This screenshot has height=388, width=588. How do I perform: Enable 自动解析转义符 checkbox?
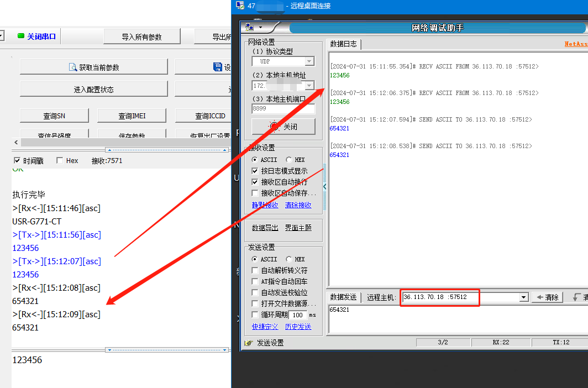click(255, 270)
